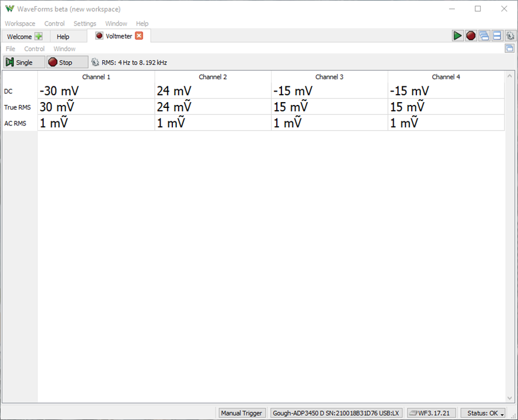Select Channel 2 True RMS reading 24 mV
Image resolution: width=518 pixels, height=420 pixels.
pos(213,107)
